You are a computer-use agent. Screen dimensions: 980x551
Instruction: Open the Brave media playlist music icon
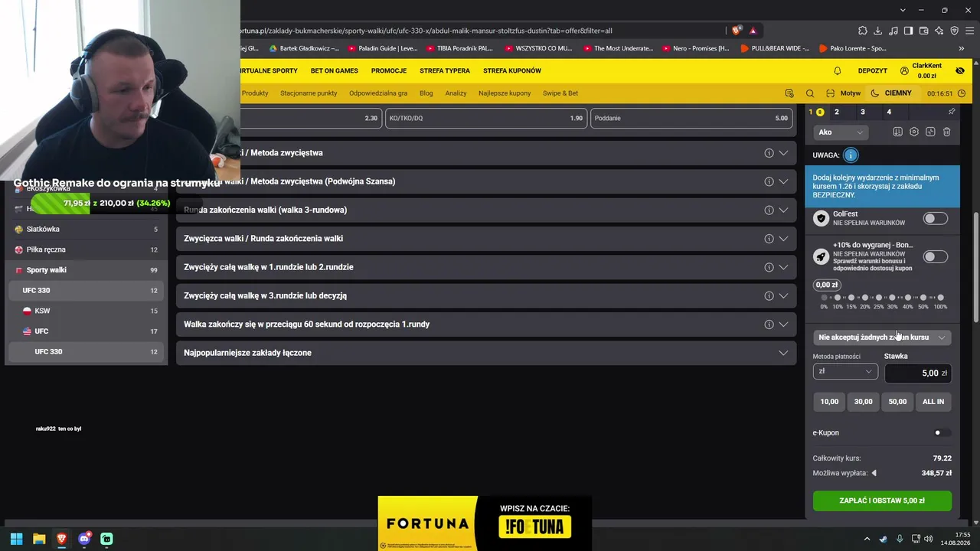893,31
